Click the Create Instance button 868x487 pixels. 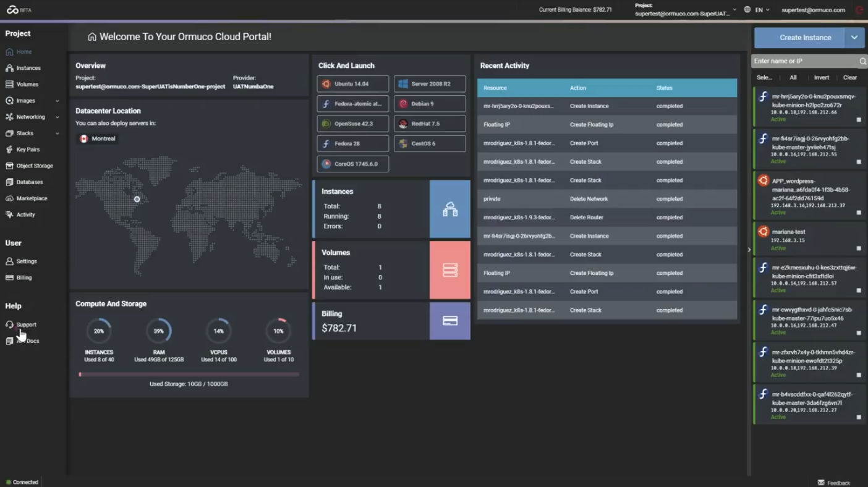point(799,38)
